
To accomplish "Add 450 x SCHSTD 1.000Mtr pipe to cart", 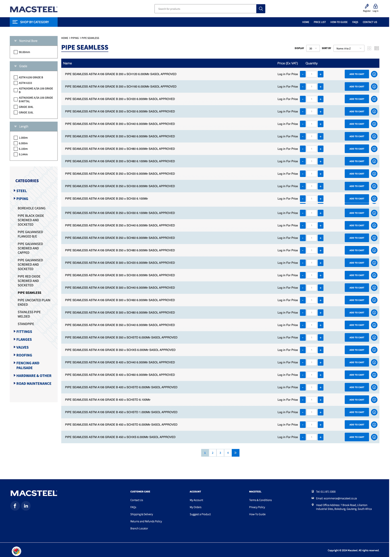I will (x=357, y=412).
